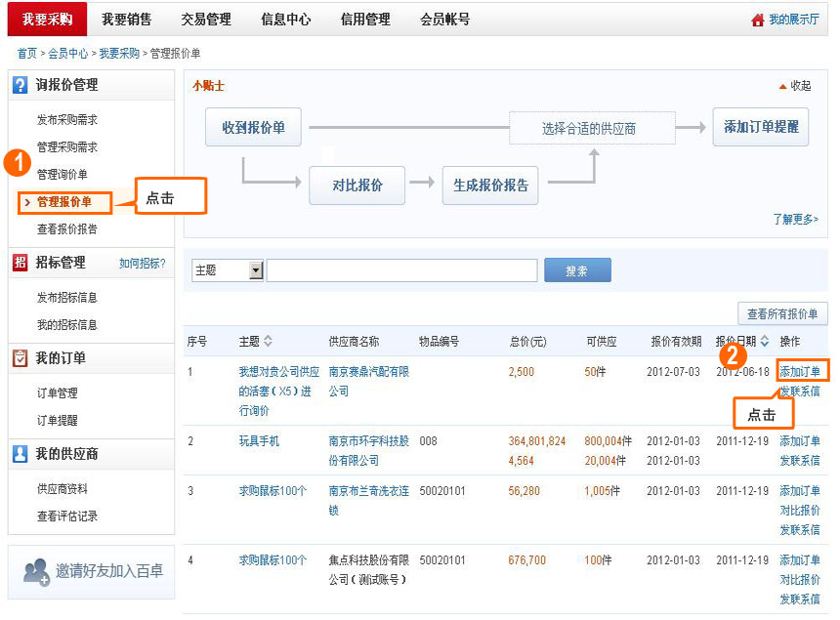Image resolution: width=840 pixels, height=620 pixels.
Task: Select 发布采购需求 in the sidebar
Action: point(67,120)
